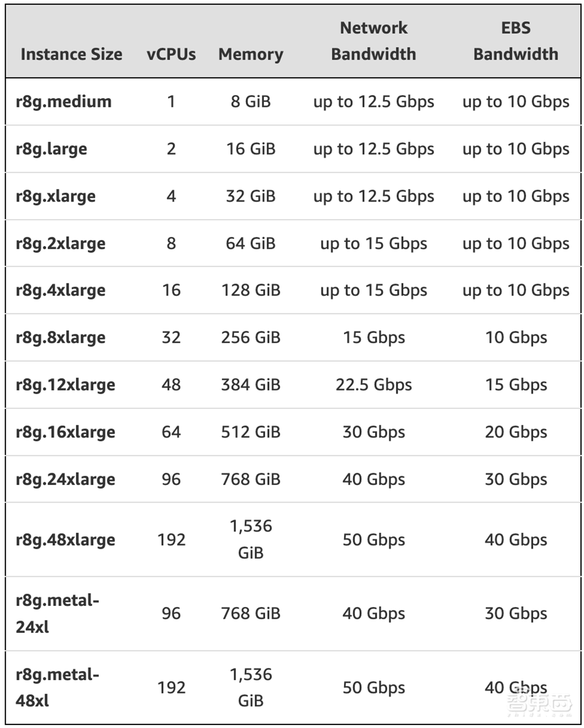The image size is (584, 728).
Task: Click the r8g.metal-24xl instance name
Action: tap(57, 613)
